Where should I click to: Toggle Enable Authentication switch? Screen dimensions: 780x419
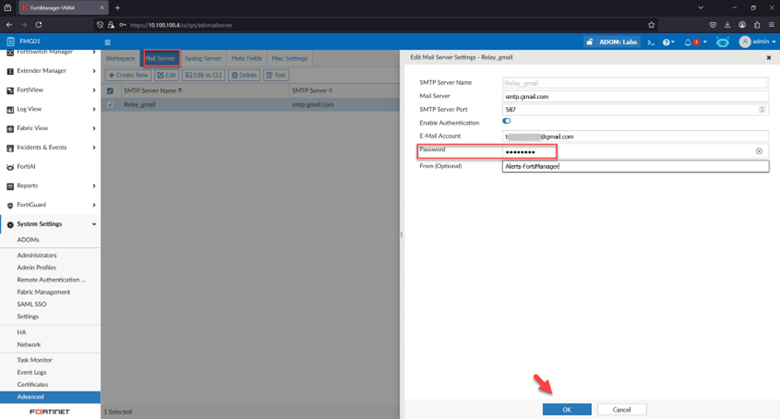(506, 121)
